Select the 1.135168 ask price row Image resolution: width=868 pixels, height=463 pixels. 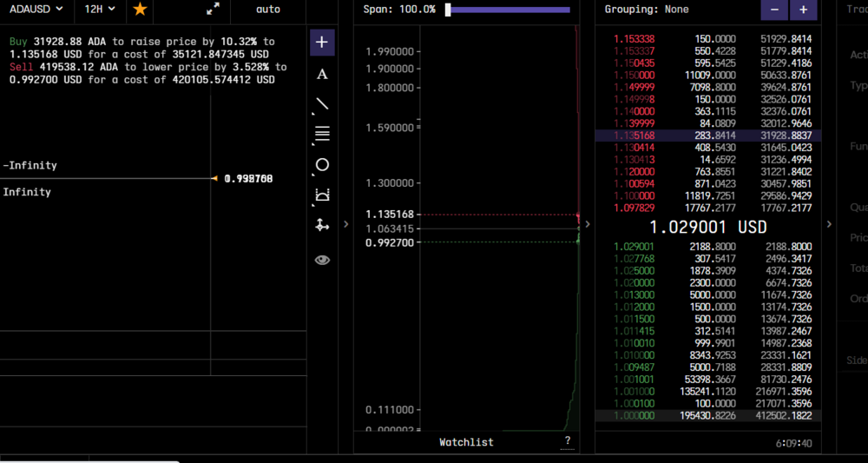708,136
